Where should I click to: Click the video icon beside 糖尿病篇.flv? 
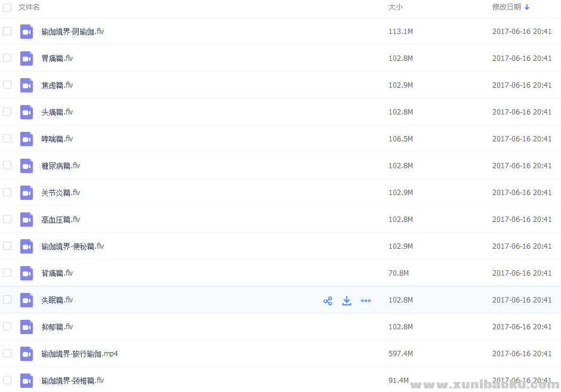tap(26, 165)
